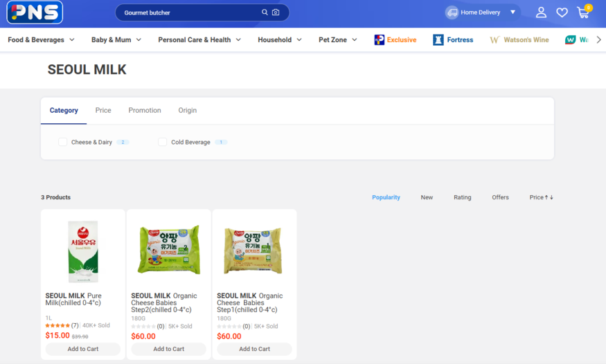Viewport: 606px width, 364px height.
Task: Expand Household menu
Action: coord(280,39)
